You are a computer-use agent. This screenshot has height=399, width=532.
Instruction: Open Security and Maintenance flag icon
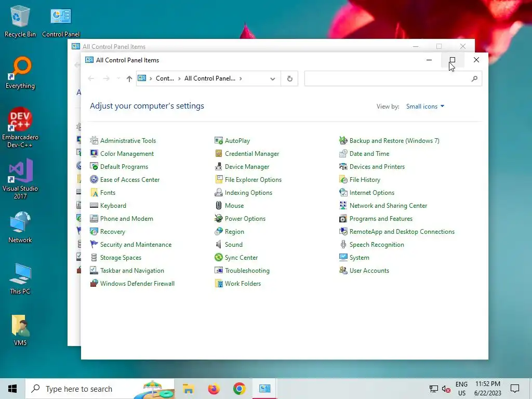pyautogui.click(x=94, y=244)
